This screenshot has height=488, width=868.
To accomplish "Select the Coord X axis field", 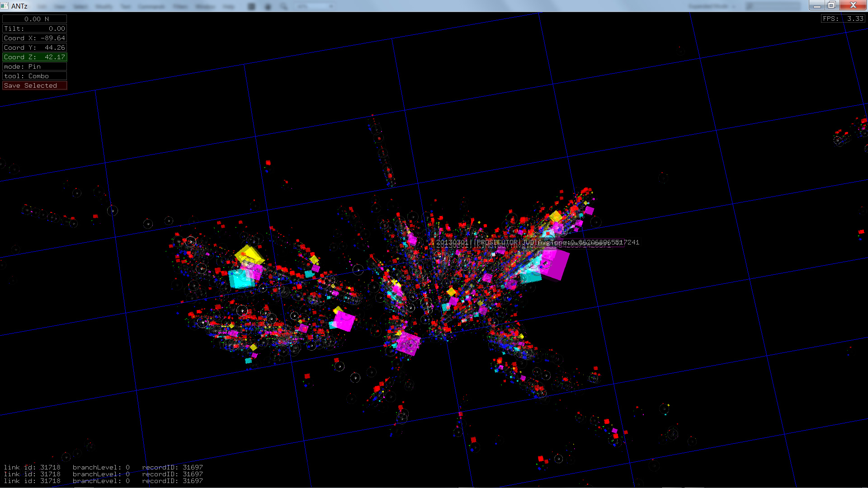I will [34, 38].
